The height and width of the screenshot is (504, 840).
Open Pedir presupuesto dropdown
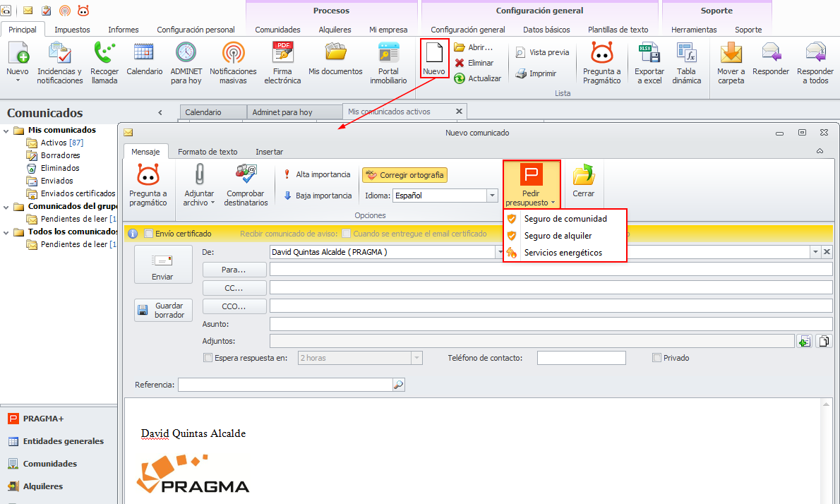(553, 203)
